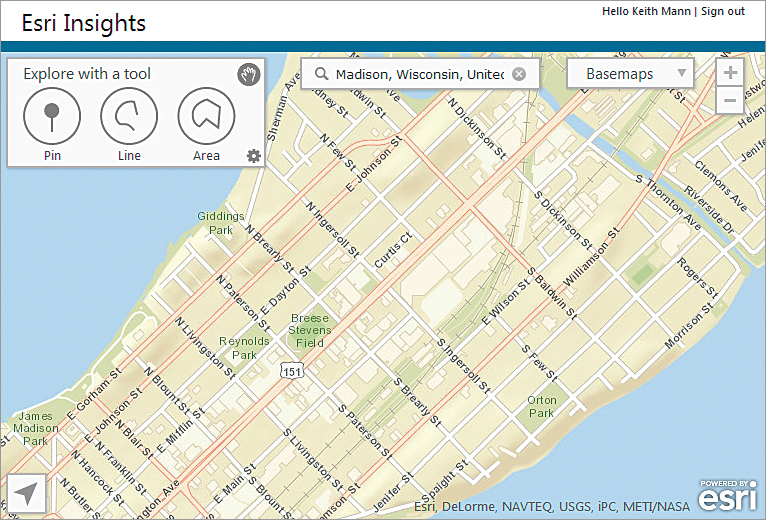The width and height of the screenshot is (766, 520).
Task: Click the E Gorham St label
Action: (94, 394)
